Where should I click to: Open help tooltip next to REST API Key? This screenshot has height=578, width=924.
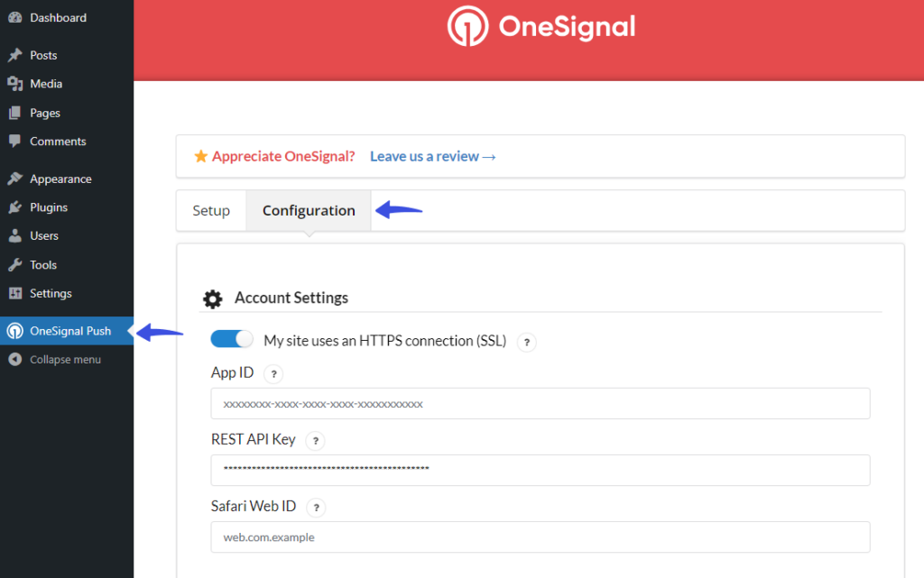(315, 440)
